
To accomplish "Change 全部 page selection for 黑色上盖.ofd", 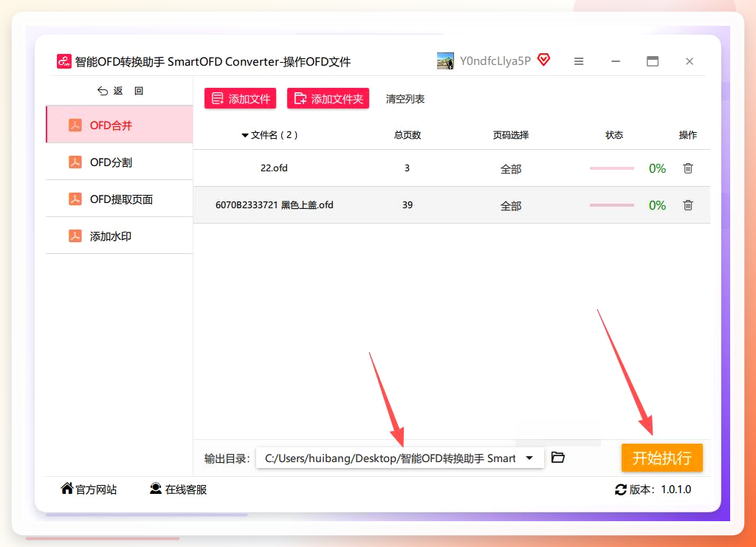I will (511, 206).
